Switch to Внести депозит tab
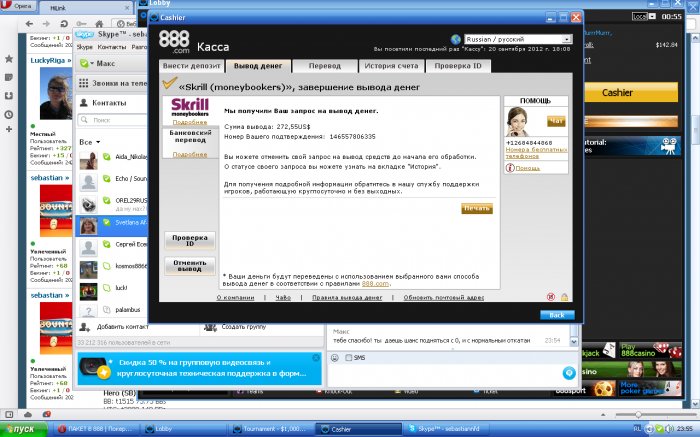Viewport: 700px width, 437px height. click(x=192, y=66)
